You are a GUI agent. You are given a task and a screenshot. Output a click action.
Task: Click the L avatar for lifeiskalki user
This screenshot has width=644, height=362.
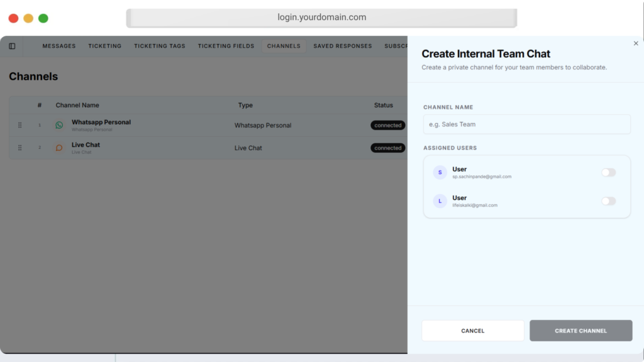pos(440,201)
